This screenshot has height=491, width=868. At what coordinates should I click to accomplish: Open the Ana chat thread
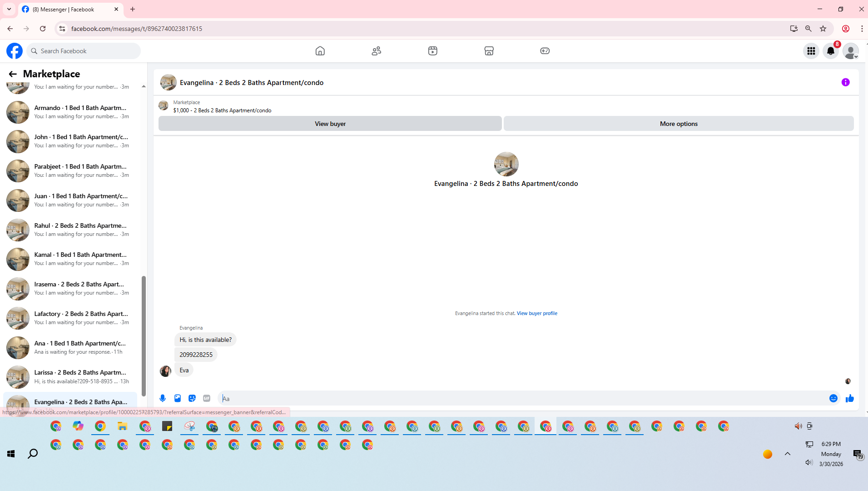coord(70,347)
